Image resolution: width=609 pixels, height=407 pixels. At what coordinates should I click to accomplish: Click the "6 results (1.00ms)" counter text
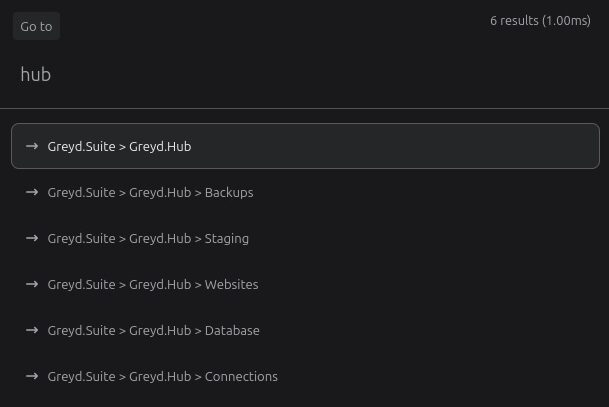click(x=540, y=20)
